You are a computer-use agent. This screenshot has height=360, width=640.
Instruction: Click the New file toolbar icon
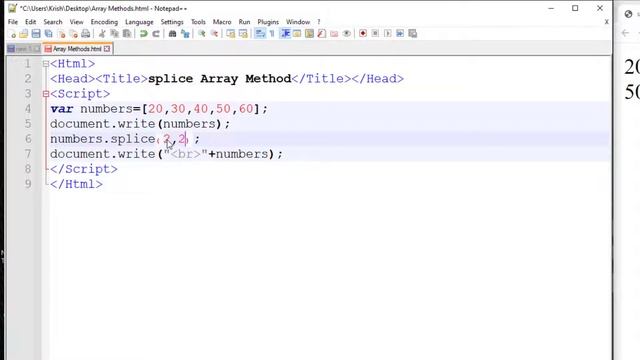click(12, 34)
